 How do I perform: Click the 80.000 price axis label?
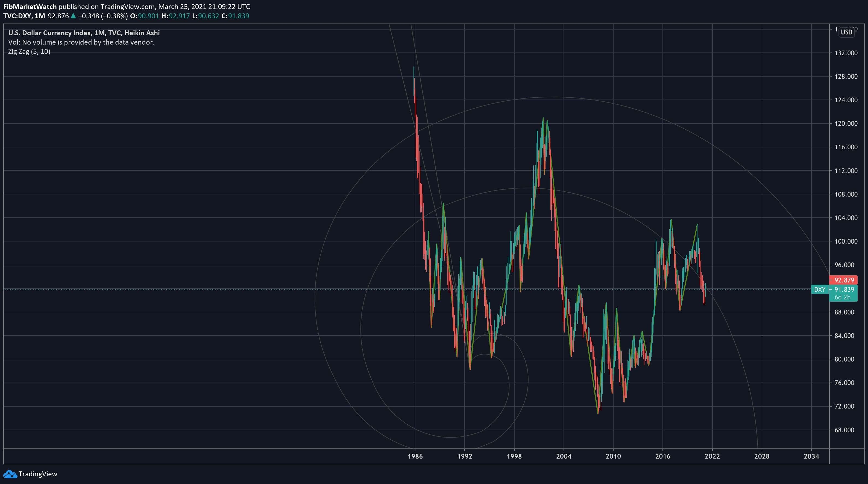pos(844,359)
